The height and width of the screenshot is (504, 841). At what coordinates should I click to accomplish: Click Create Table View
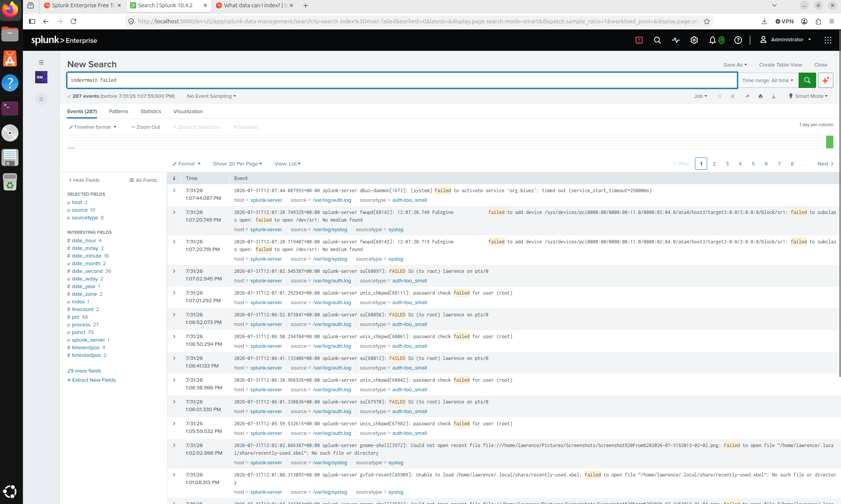(x=781, y=65)
